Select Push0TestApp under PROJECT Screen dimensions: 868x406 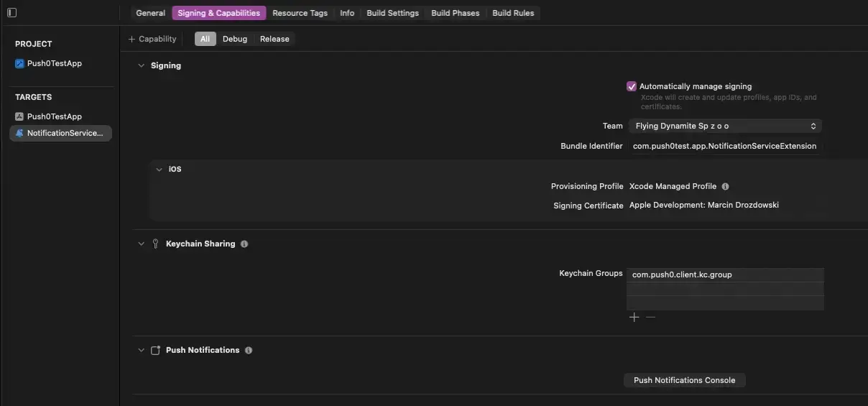point(55,63)
